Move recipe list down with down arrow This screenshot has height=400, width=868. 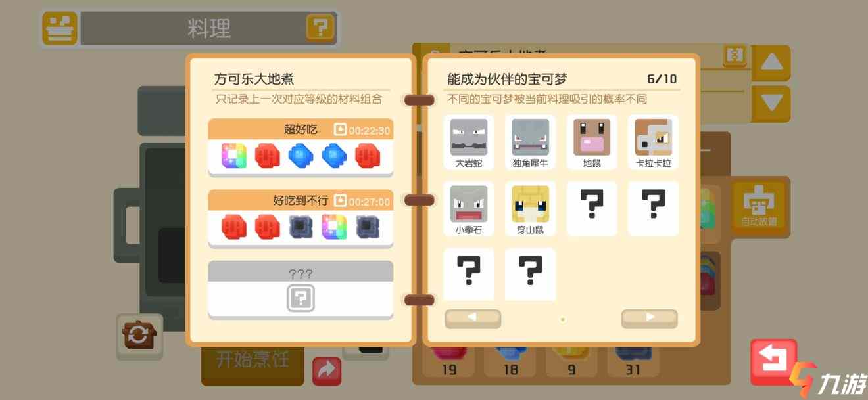tap(771, 103)
